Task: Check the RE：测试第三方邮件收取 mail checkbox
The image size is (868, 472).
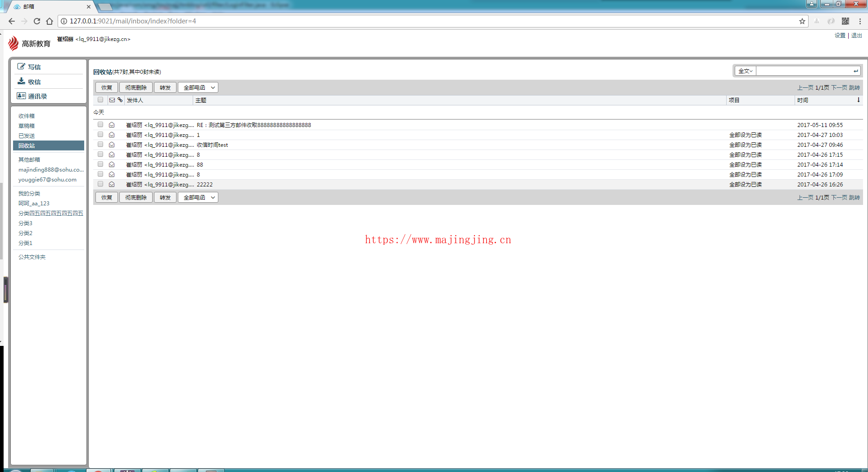Action: pos(100,125)
